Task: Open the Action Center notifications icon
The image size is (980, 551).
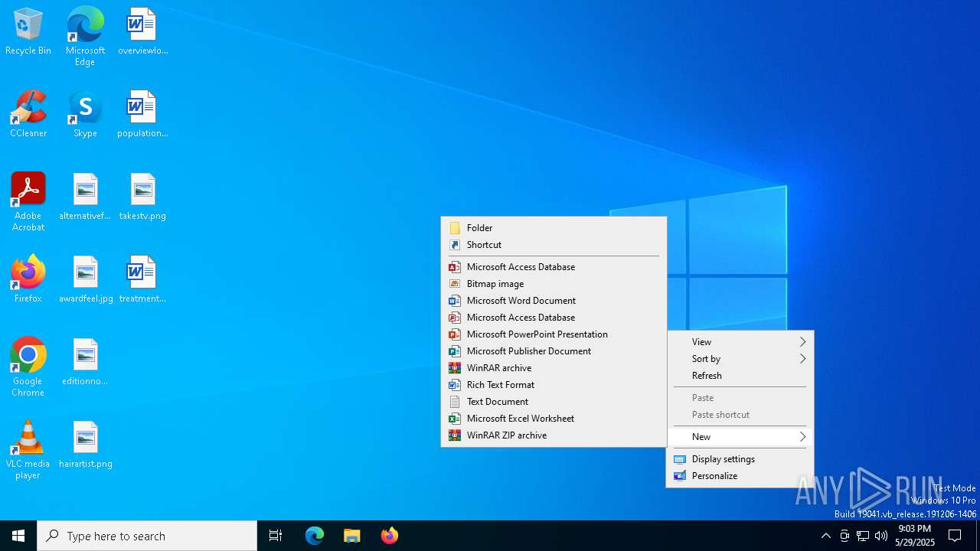Action: (955, 536)
